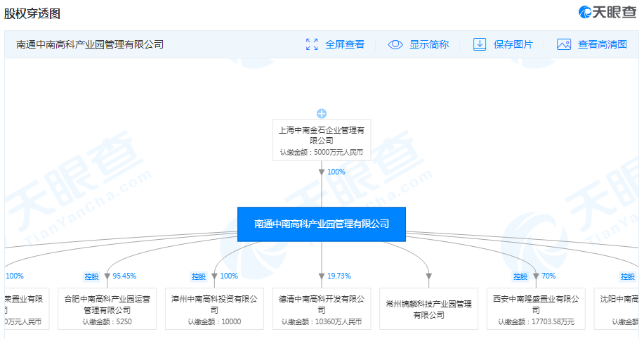Click the HD picture icon

pyautogui.click(x=564, y=44)
